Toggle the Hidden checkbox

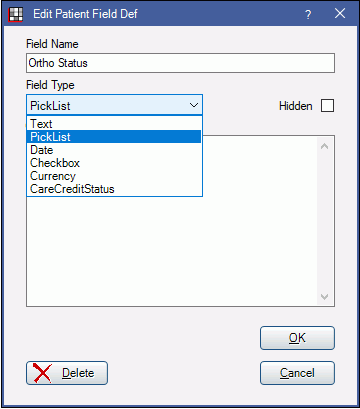(x=327, y=106)
